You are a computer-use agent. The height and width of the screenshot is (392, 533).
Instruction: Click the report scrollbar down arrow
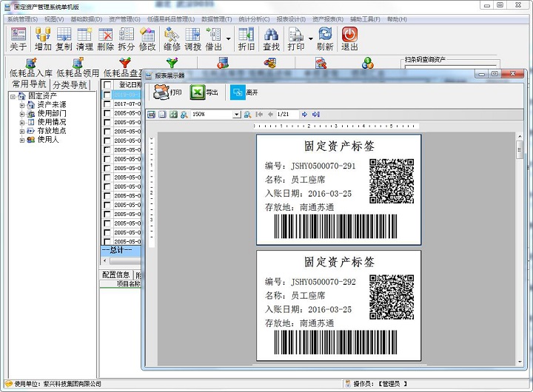pyautogui.click(x=520, y=362)
